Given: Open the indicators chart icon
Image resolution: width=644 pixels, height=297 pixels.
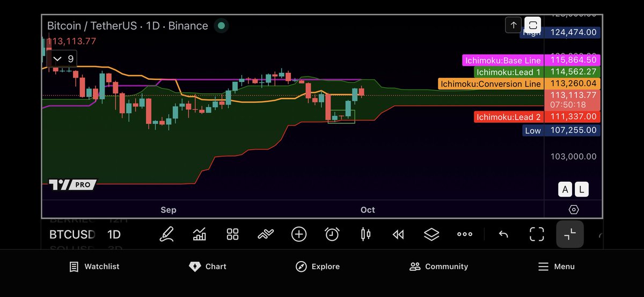Looking at the screenshot, I should tap(200, 234).
